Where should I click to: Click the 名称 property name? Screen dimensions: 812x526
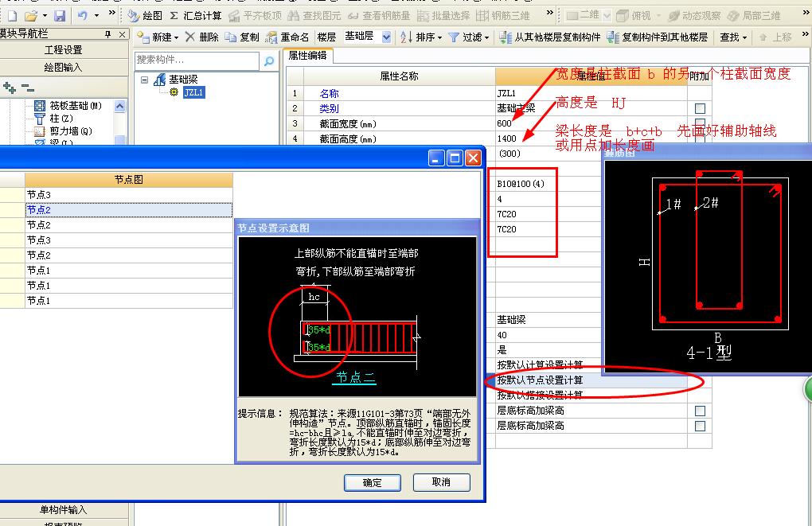pyautogui.click(x=329, y=94)
